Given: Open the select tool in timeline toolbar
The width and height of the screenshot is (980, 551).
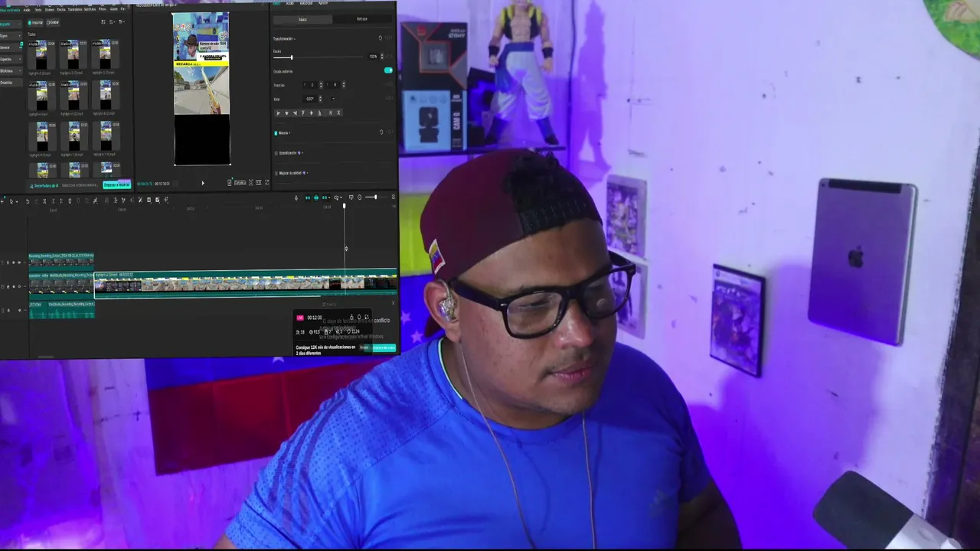Looking at the screenshot, I should click(x=11, y=201).
